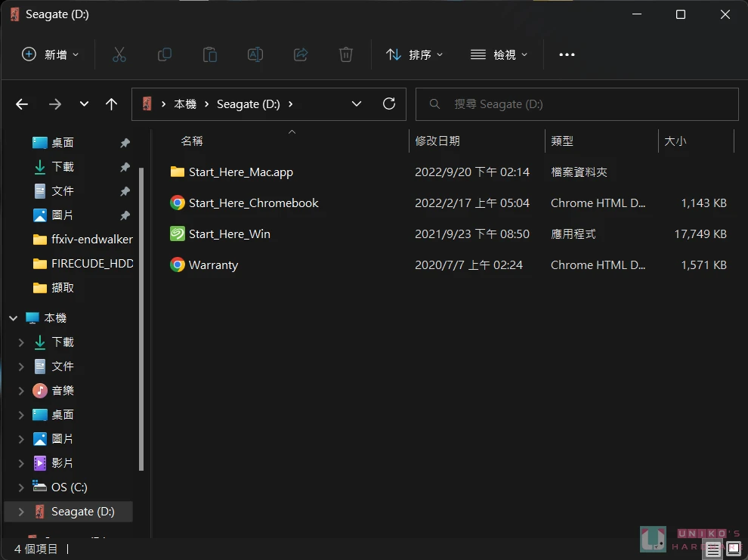748x560 pixels.
Task: Click the Warranty file Chrome icon
Action: (178, 265)
